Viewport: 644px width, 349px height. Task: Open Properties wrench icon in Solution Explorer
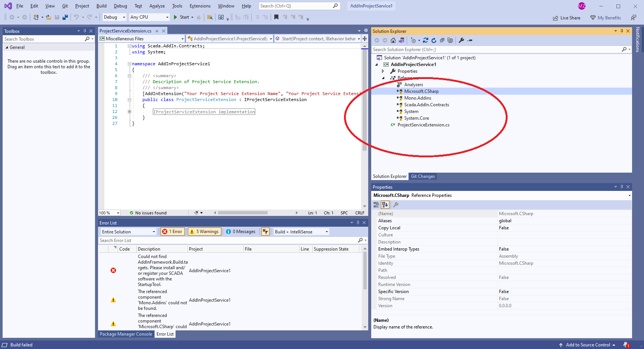[x=461, y=40]
